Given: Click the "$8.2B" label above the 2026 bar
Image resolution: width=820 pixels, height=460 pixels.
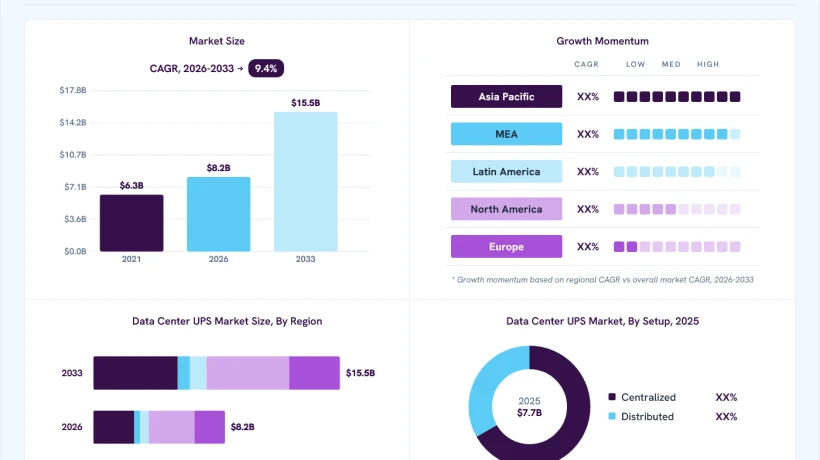Looking at the screenshot, I should click(x=219, y=168).
